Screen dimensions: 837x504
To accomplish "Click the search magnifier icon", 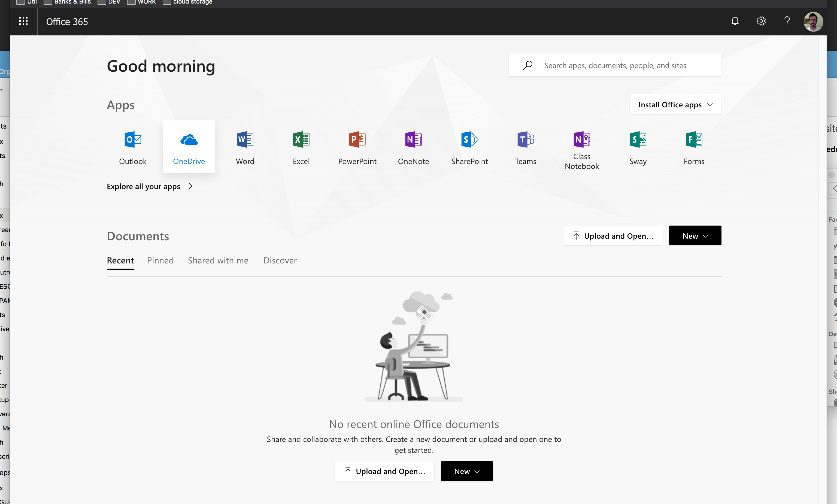I will pyautogui.click(x=528, y=65).
